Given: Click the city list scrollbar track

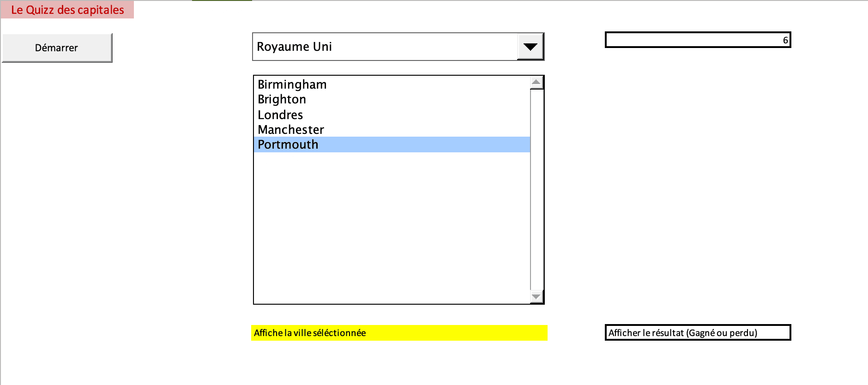Looking at the screenshot, I should click(536, 189).
